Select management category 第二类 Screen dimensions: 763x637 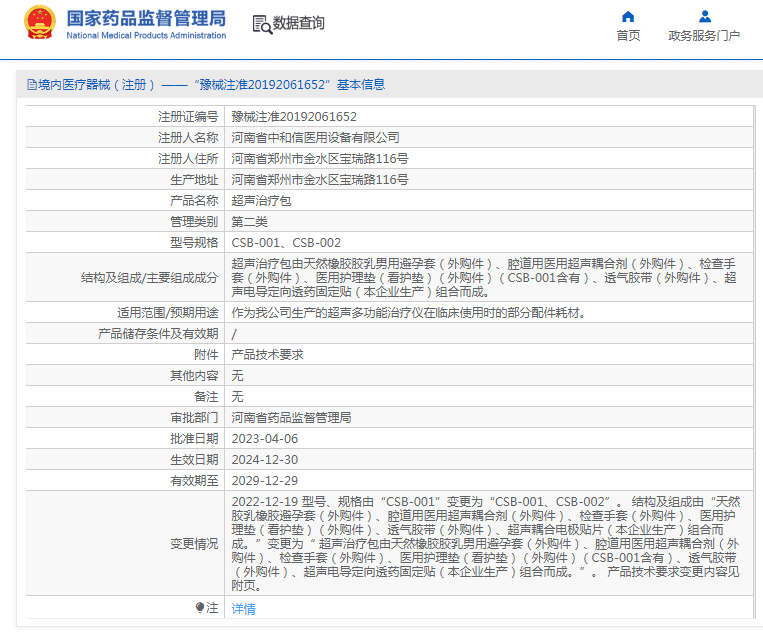click(x=249, y=221)
